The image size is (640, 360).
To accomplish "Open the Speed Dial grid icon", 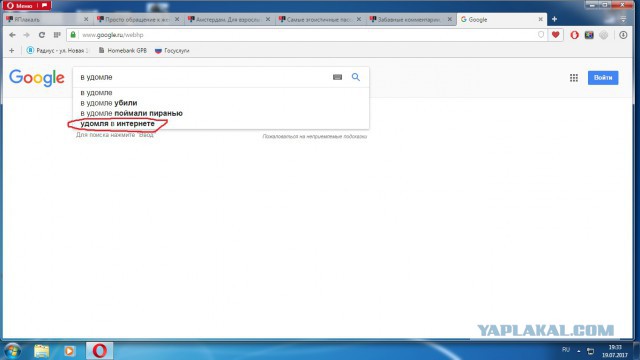I will [x=57, y=35].
